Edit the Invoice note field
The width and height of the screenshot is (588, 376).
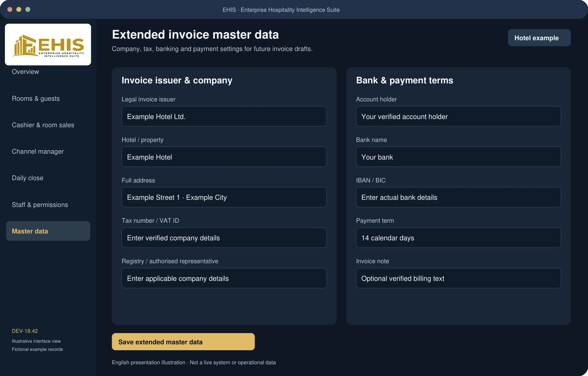(x=458, y=278)
